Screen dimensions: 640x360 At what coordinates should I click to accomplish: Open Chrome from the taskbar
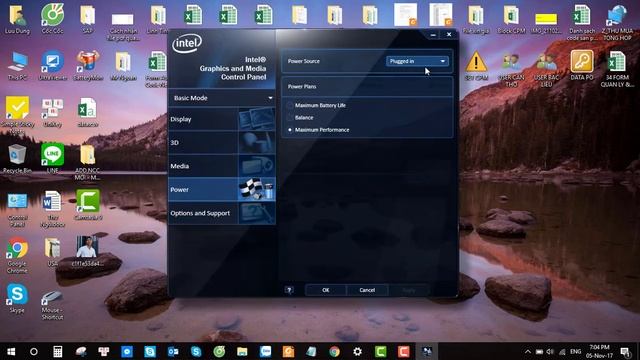334,351
